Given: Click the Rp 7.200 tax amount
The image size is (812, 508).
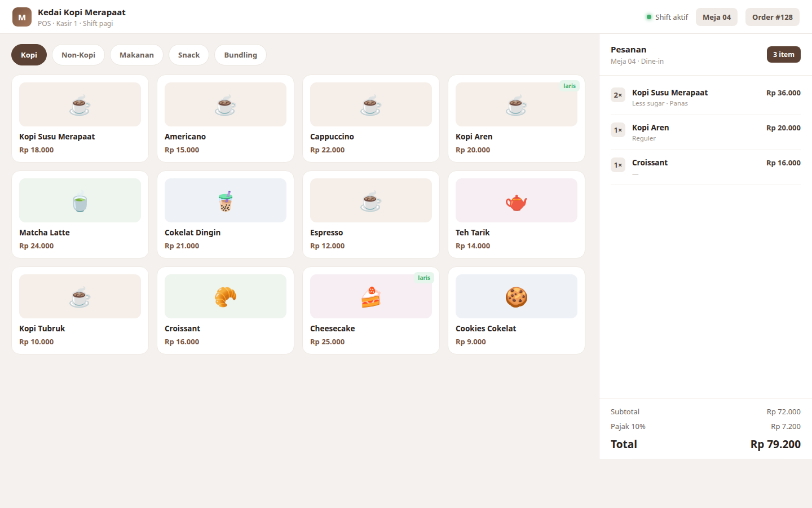Looking at the screenshot, I should click(786, 426).
